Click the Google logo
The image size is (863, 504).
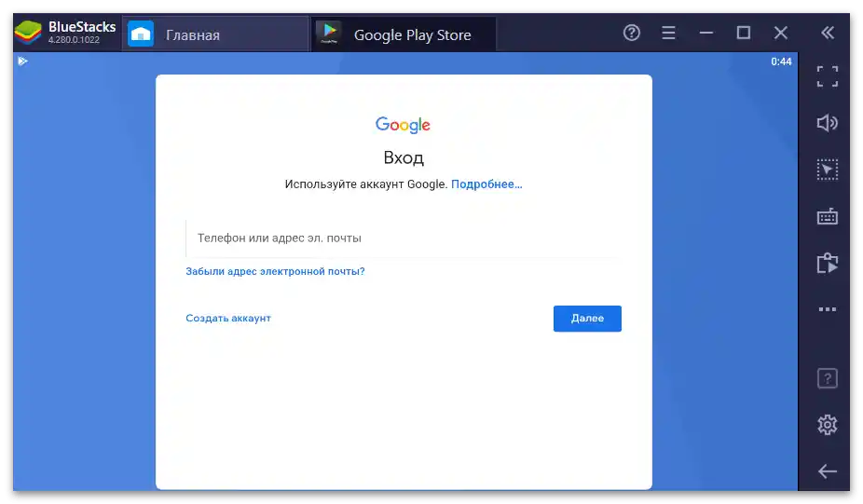click(x=403, y=125)
